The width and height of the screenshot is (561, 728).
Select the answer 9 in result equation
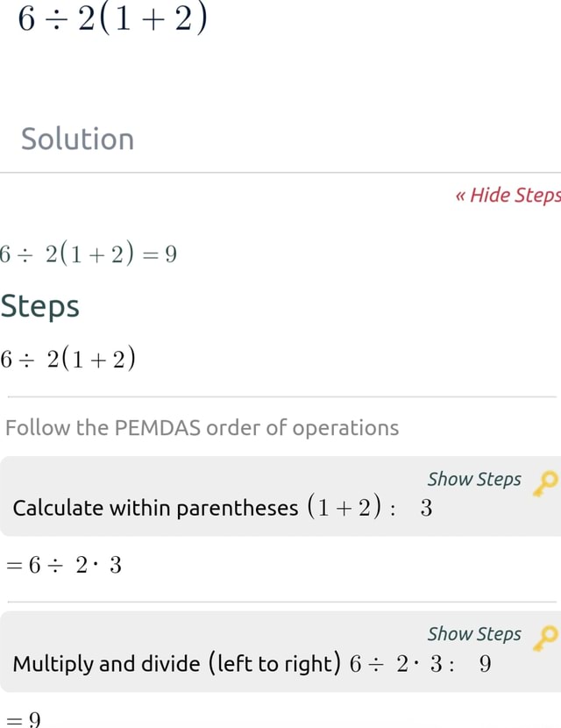coord(172,253)
